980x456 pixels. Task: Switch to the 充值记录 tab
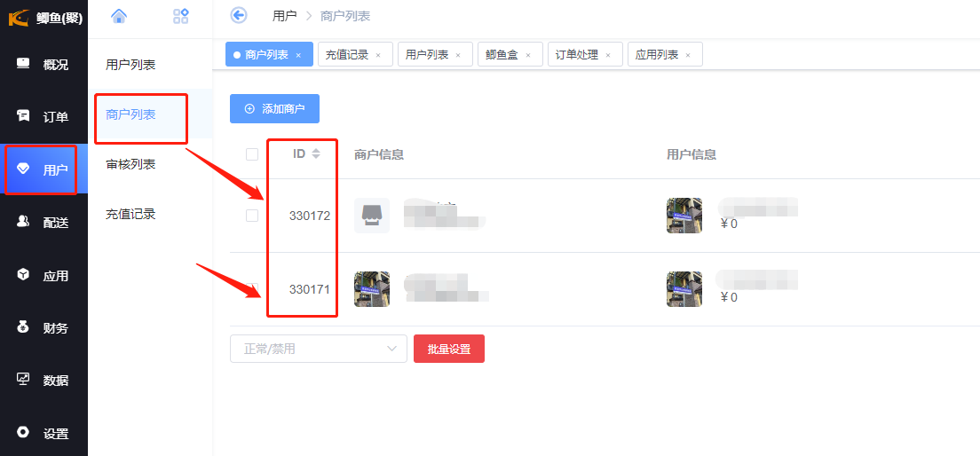click(x=346, y=55)
